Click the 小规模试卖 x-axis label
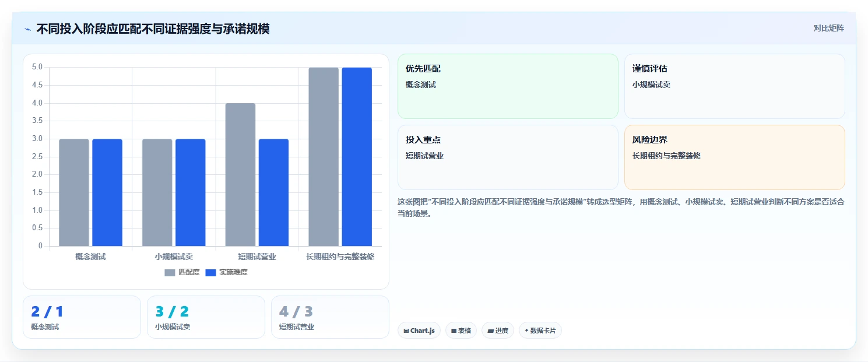Image resolution: width=868 pixels, height=362 pixels. click(x=174, y=256)
